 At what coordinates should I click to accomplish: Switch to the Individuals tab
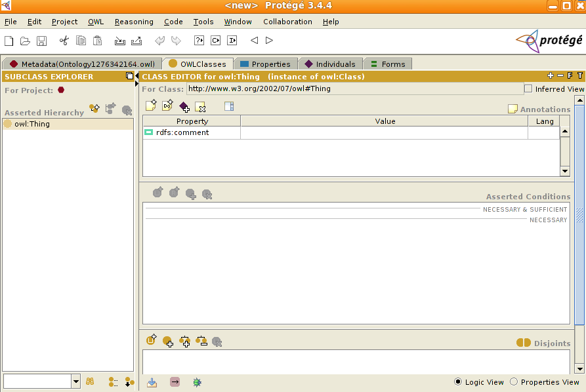[330, 64]
